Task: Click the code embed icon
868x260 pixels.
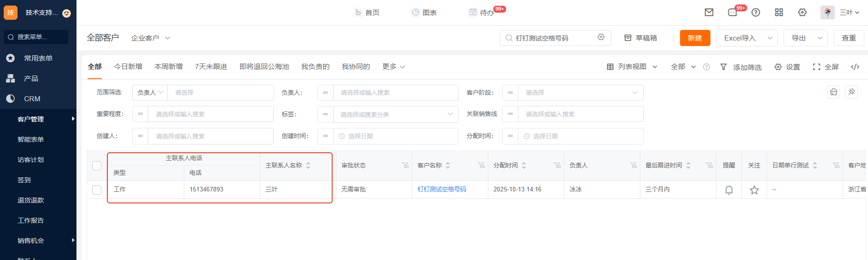Action: click(855, 67)
